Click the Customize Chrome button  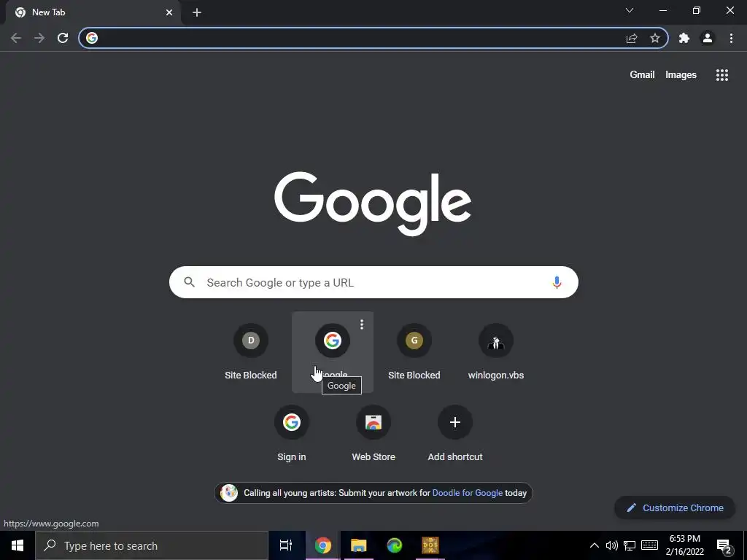pyautogui.click(x=675, y=507)
